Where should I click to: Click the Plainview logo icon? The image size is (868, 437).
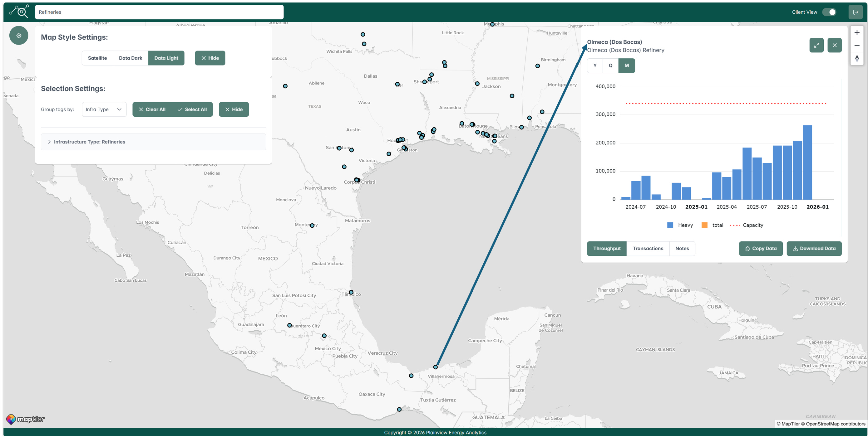[19, 12]
